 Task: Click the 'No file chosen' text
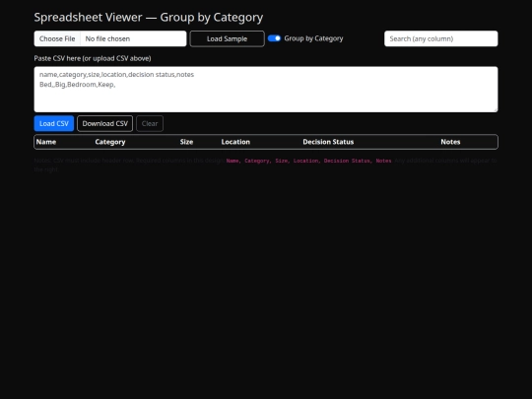point(107,38)
